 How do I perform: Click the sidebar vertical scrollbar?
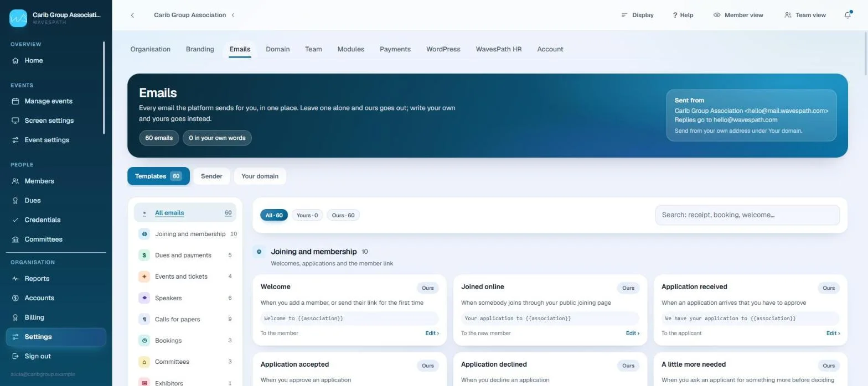[104, 87]
